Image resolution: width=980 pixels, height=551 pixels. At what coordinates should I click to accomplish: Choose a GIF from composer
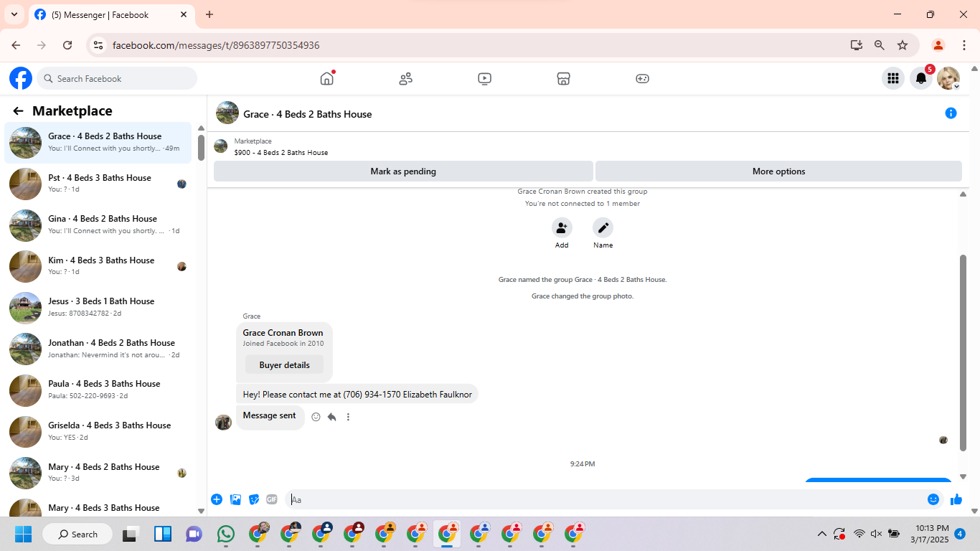point(272,499)
